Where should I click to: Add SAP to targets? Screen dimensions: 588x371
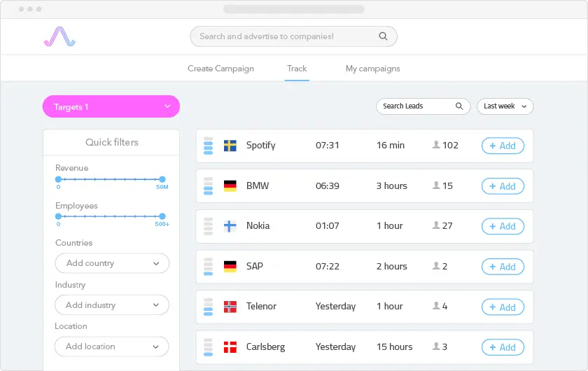pyautogui.click(x=503, y=267)
